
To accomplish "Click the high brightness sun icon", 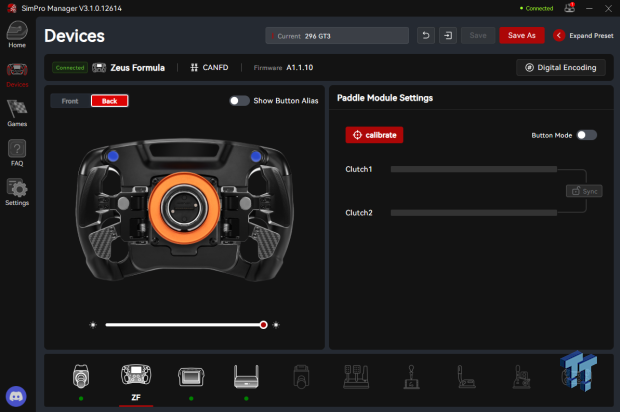I will click(276, 325).
